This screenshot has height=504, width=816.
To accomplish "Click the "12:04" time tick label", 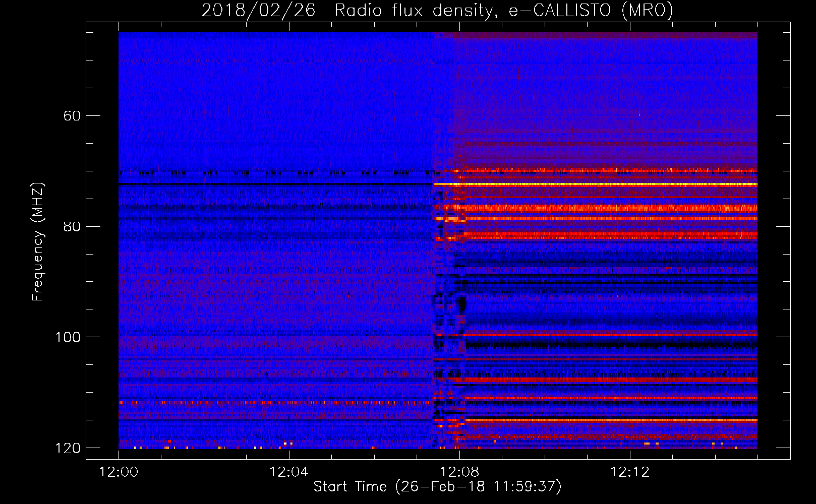I will point(289,472).
